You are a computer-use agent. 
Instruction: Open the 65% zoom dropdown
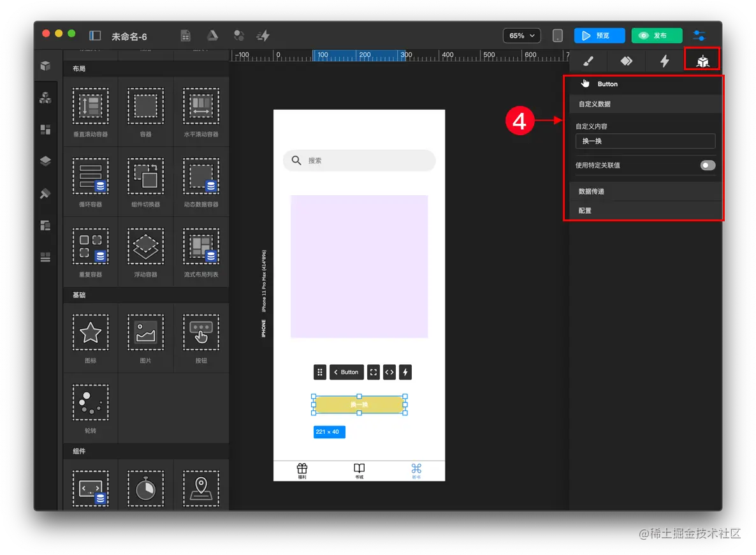pyautogui.click(x=521, y=36)
